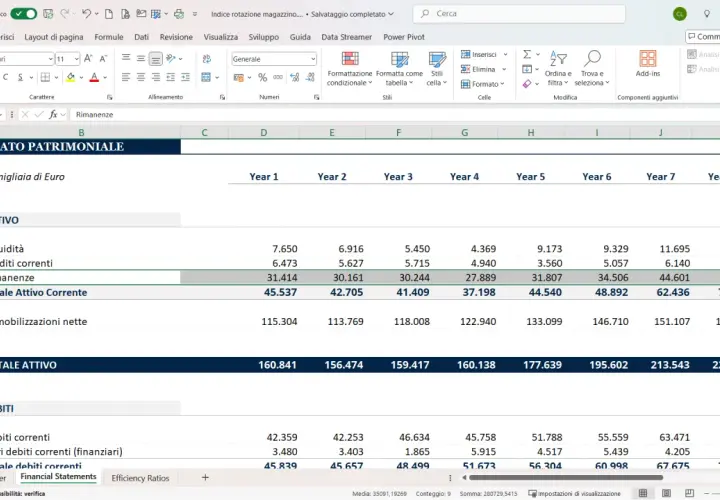Image resolution: width=720 pixels, height=500 pixels.
Task: Click the Cerca search box
Action: tap(519, 14)
